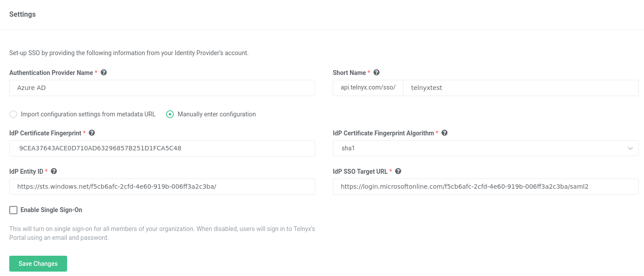
Task: Click the IdP Certificate Fingerprint input
Action: point(162,148)
